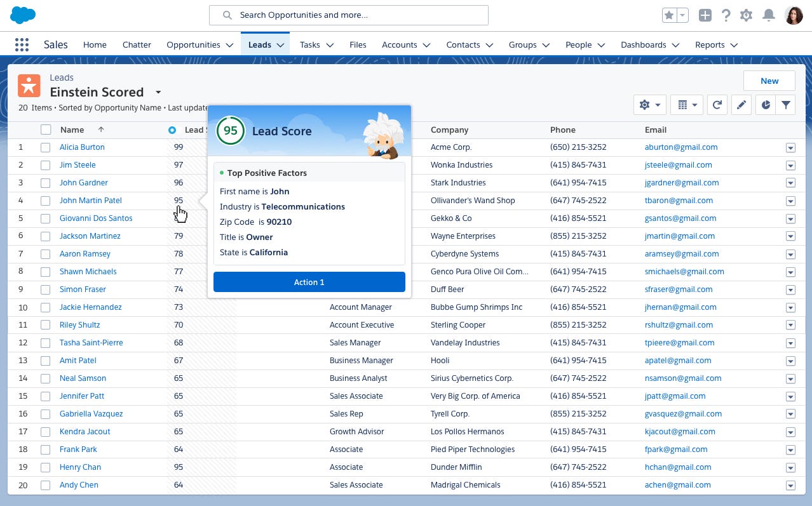The height and width of the screenshot is (506, 812).
Task: Click the Search Opportunities and more field
Action: [349, 15]
